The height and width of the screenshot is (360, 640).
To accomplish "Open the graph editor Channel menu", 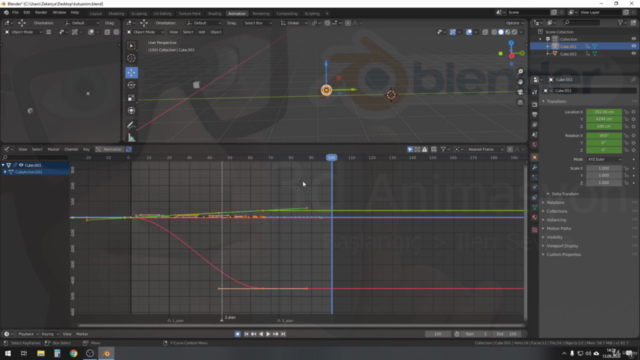I will [71, 149].
